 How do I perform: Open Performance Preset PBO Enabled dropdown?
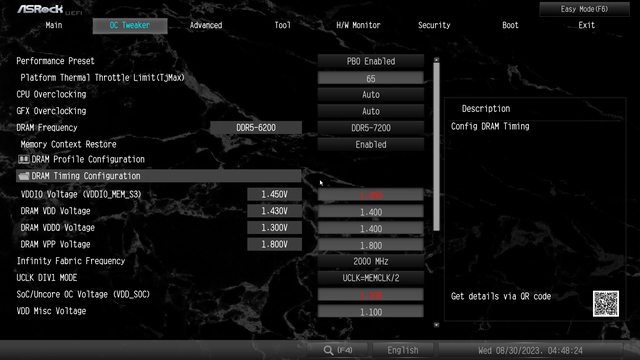point(371,61)
